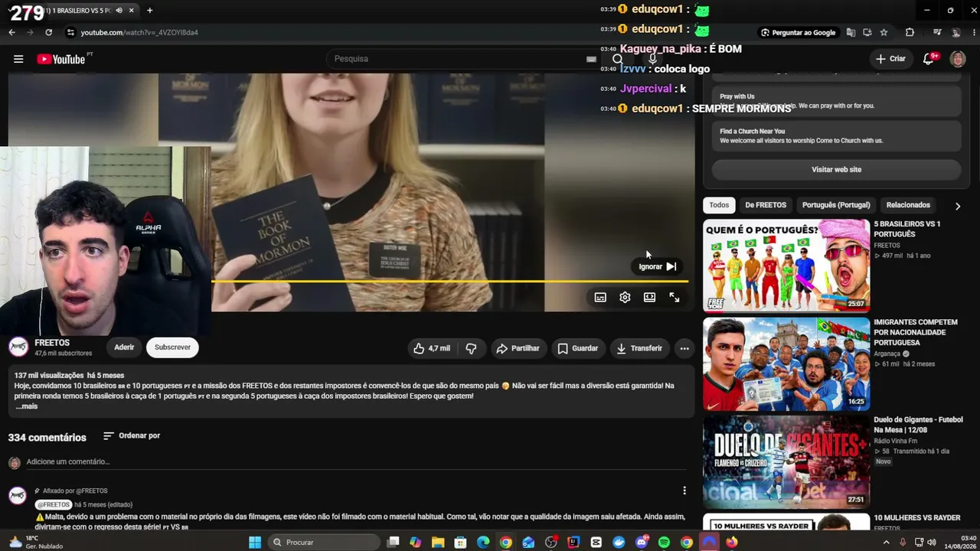This screenshot has height=551, width=980.
Task: Open the Criar create menu
Action: click(890, 59)
